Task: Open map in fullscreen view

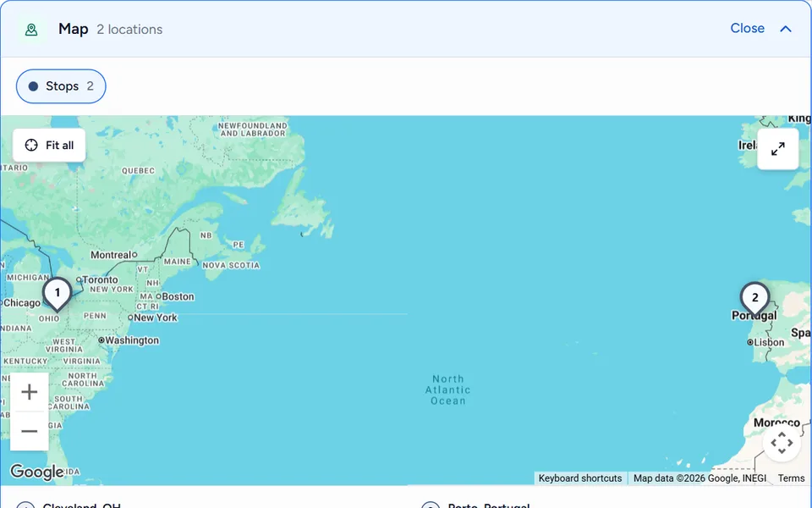Action: tap(778, 149)
